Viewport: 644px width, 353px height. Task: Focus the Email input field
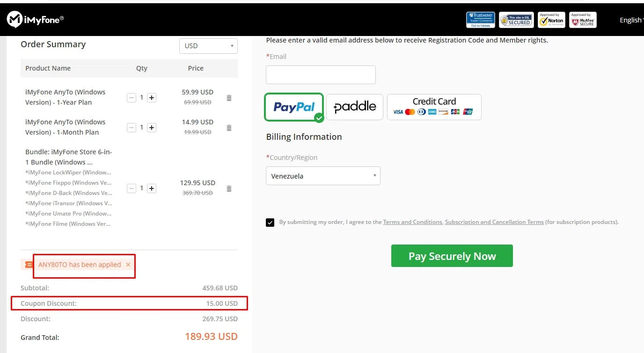click(321, 75)
